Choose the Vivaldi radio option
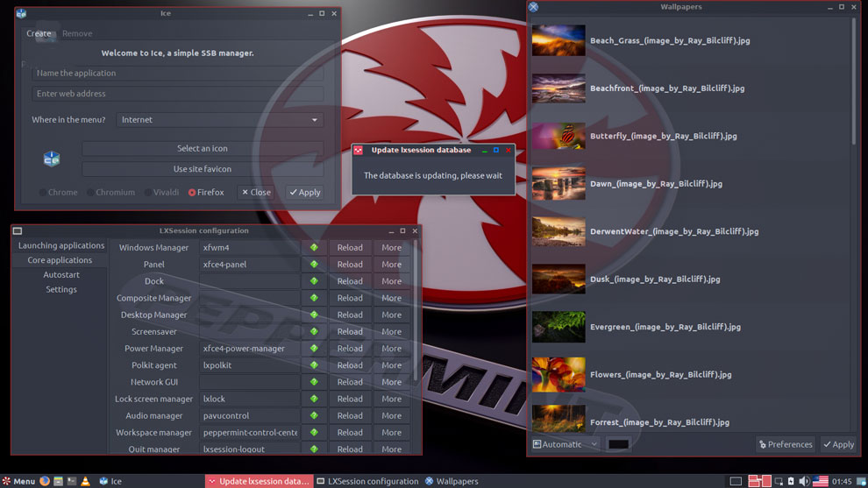Viewport: 868px width, 488px height. coord(147,193)
